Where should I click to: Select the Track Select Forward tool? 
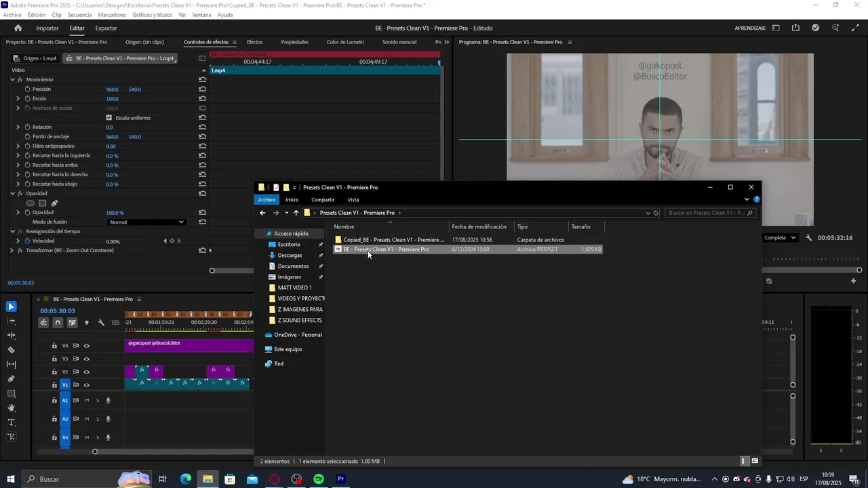[12, 322]
